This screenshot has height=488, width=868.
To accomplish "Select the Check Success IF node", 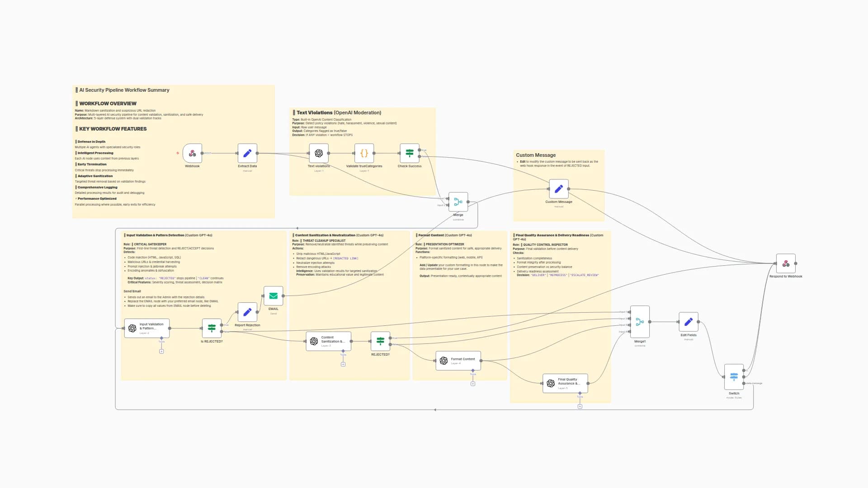I will 409,153.
